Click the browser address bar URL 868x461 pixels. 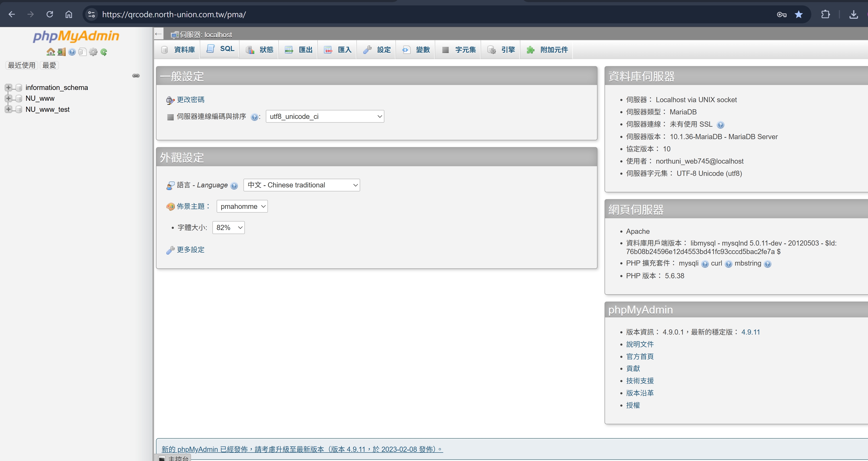[174, 15]
